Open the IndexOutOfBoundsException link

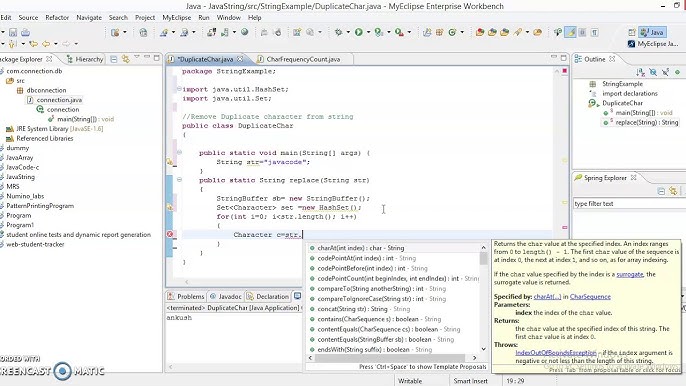(x=556, y=353)
